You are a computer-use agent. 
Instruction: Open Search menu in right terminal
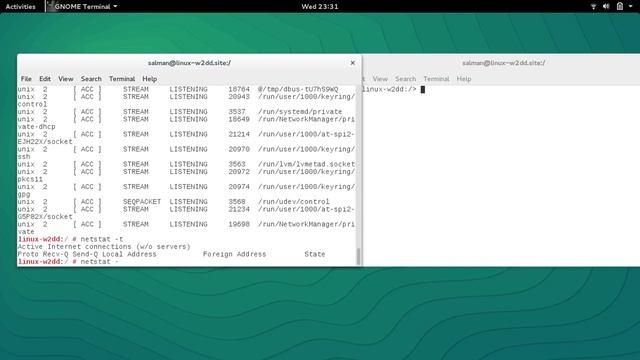pos(405,79)
